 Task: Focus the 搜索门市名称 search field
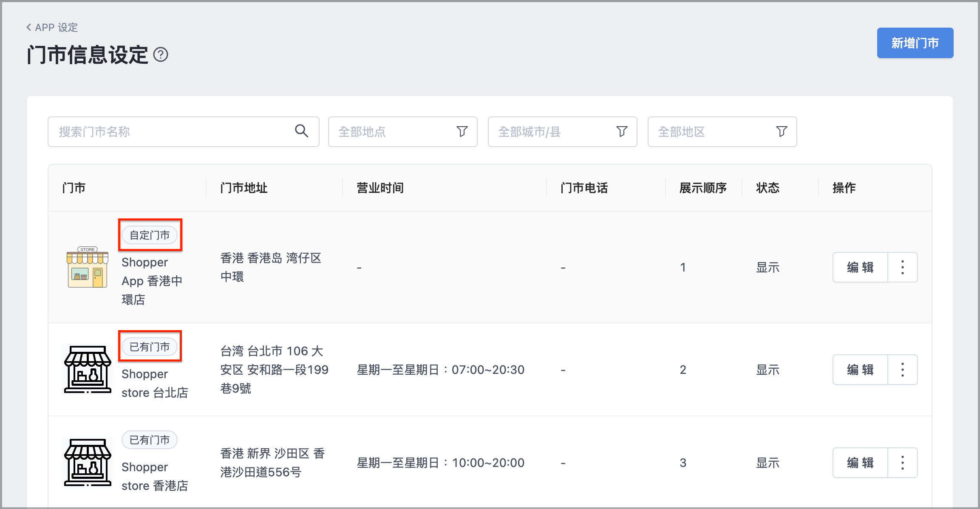pos(184,132)
